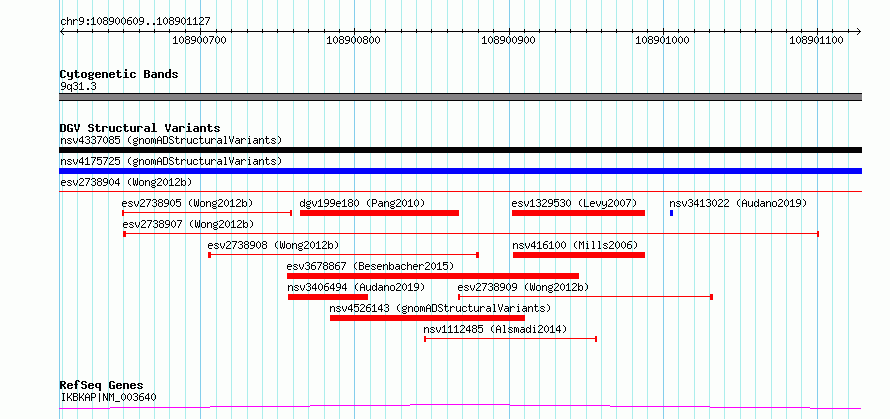
Task: Open the dgv199e180 (Pang2010) label
Action: [362, 203]
